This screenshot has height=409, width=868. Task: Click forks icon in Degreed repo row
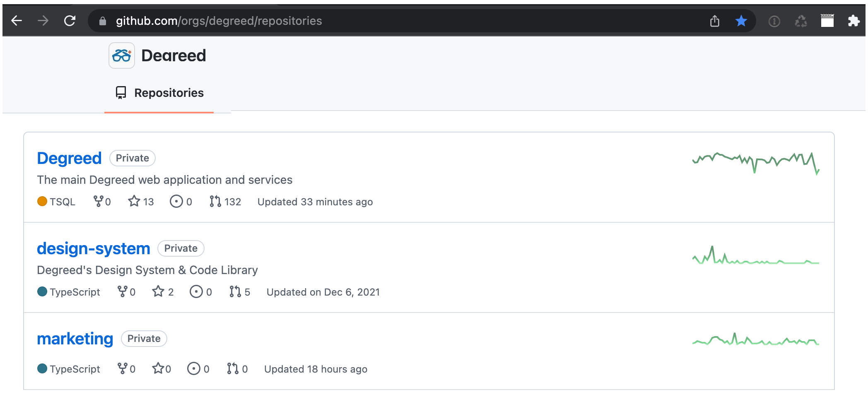[x=99, y=201]
